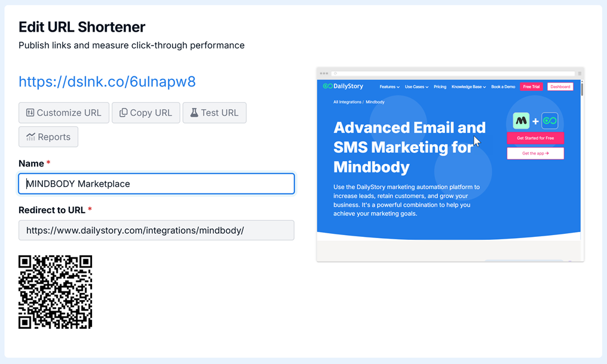Image resolution: width=607 pixels, height=364 pixels.
Task: Click the copy icon on Copy URL
Action: point(124,113)
